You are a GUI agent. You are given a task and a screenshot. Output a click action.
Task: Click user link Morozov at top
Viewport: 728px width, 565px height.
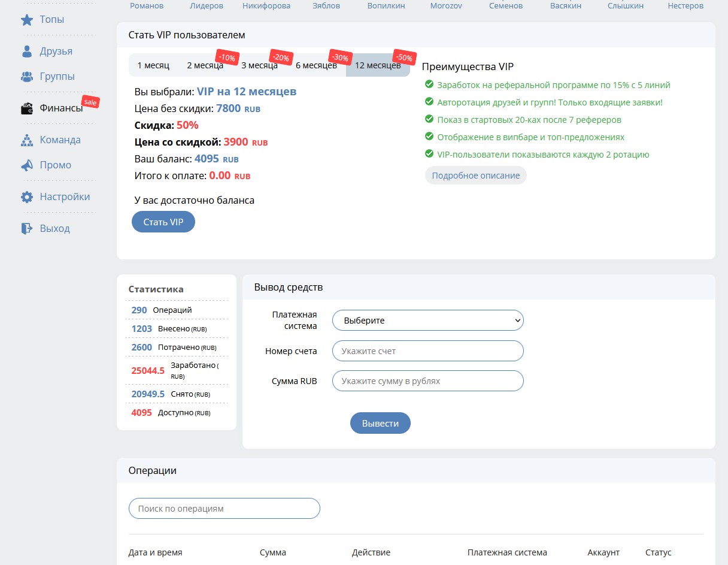[446, 6]
